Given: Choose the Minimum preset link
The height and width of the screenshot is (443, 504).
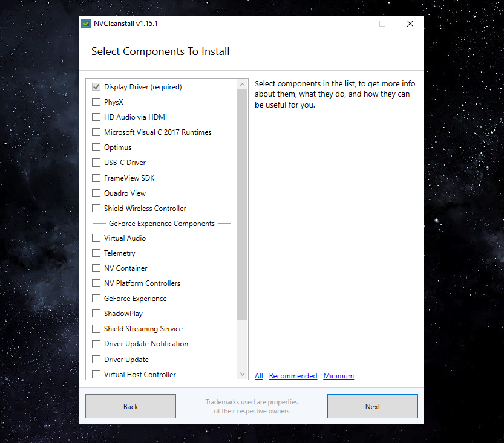Looking at the screenshot, I should point(338,376).
